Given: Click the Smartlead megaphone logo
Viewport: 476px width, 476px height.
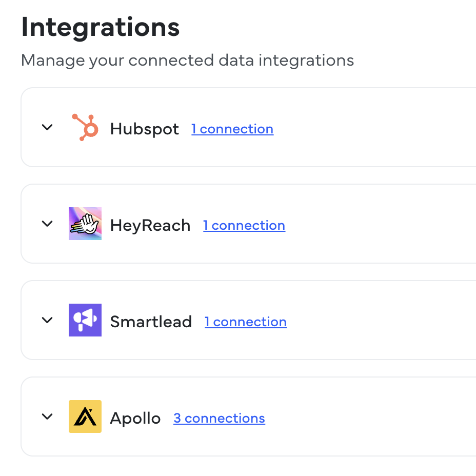Looking at the screenshot, I should click(85, 320).
